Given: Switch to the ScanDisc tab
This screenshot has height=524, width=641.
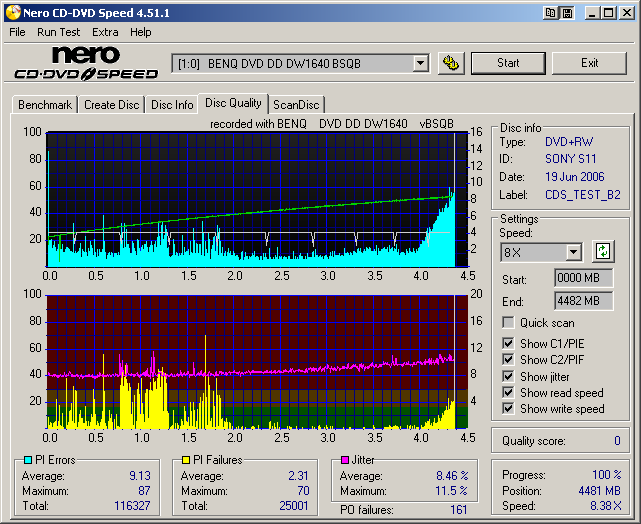Looking at the screenshot, I should [297, 105].
